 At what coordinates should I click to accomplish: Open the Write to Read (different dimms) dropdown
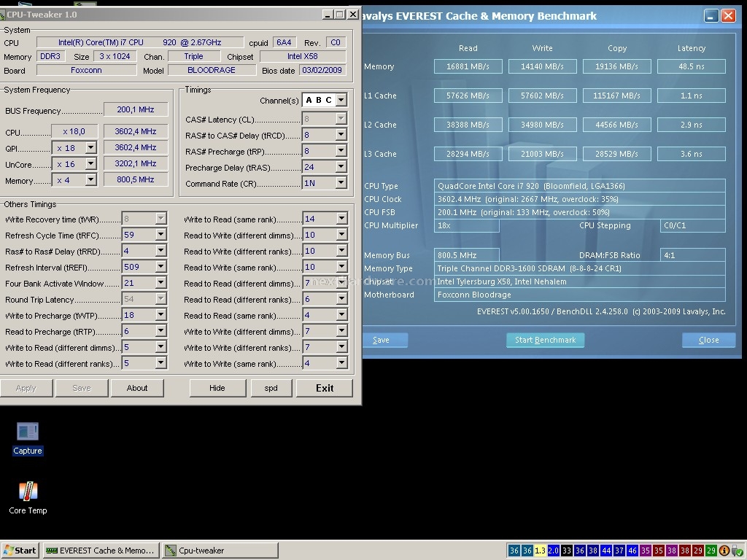(161, 348)
